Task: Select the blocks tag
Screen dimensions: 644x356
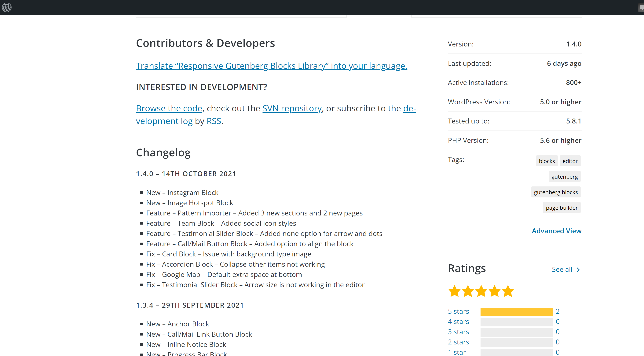Action: pyautogui.click(x=547, y=161)
